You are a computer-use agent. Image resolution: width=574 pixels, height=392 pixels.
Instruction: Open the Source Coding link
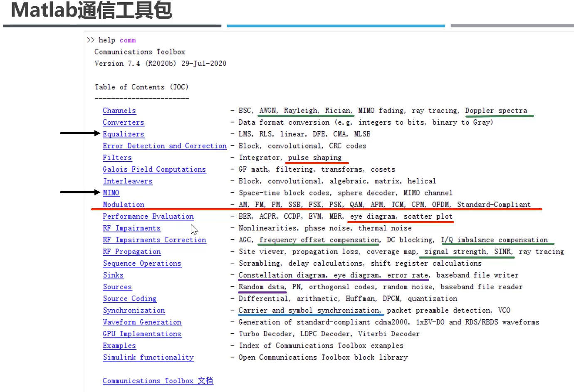click(x=130, y=298)
